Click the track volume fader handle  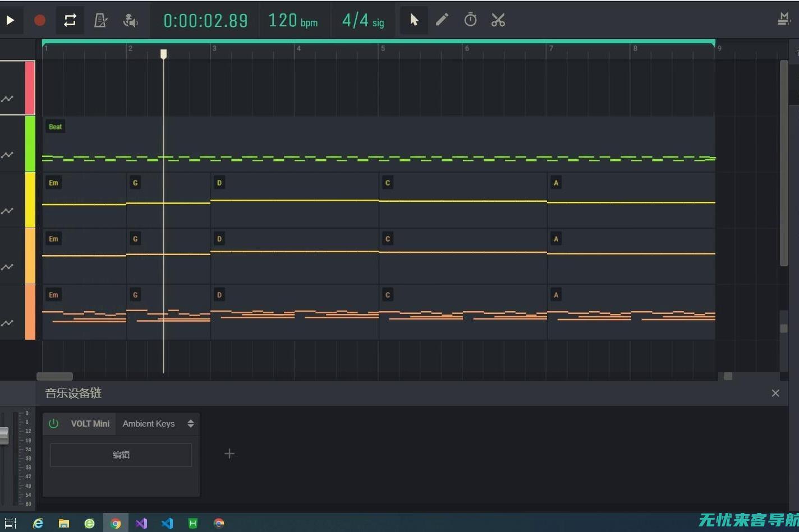[4, 436]
